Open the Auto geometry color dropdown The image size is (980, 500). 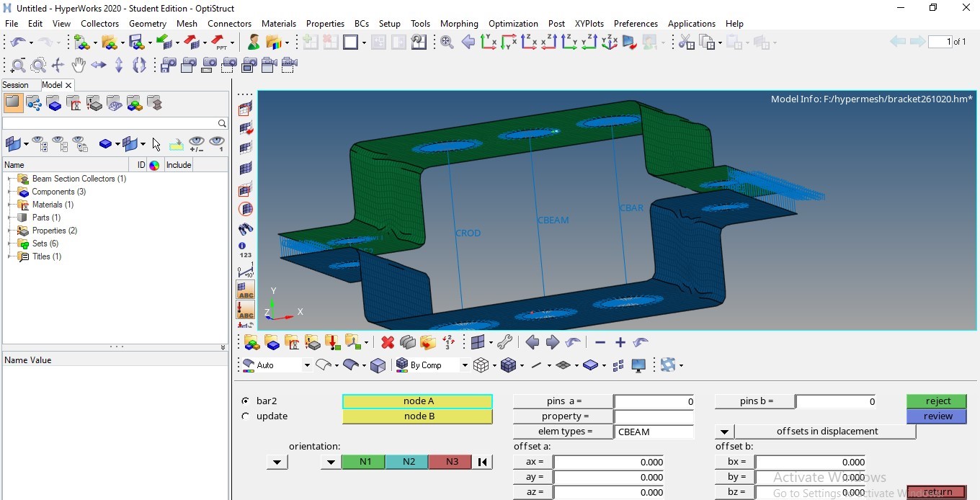tap(306, 365)
